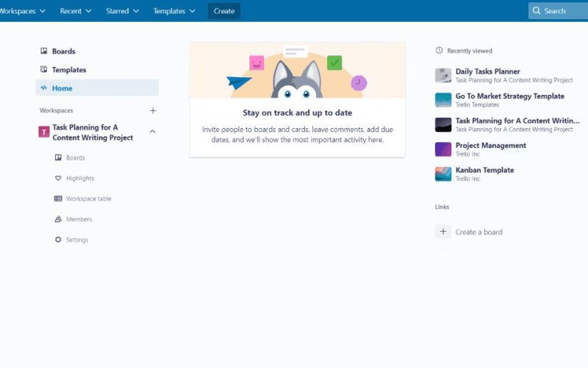
Task: Click the Home pulse icon
Action: click(x=44, y=88)
